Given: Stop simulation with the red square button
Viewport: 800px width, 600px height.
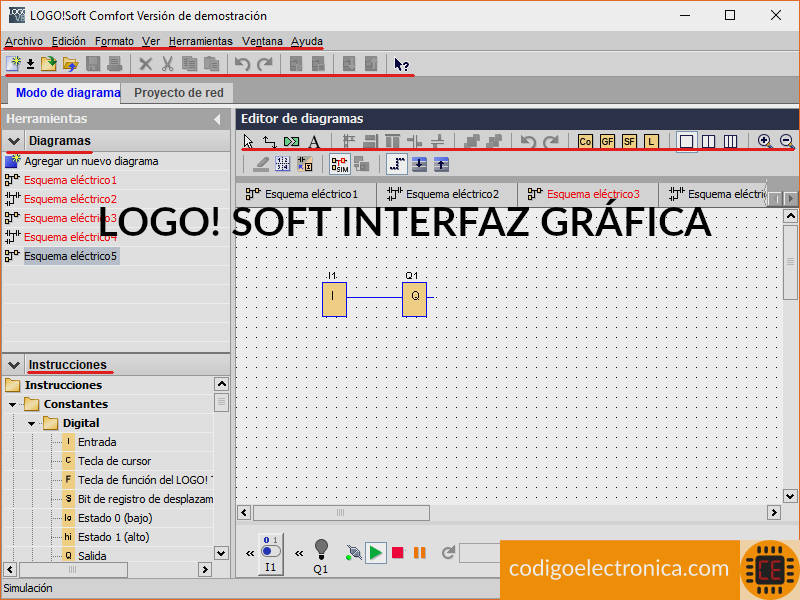Looking at the screenshot, I should click(x=398, y=552).
